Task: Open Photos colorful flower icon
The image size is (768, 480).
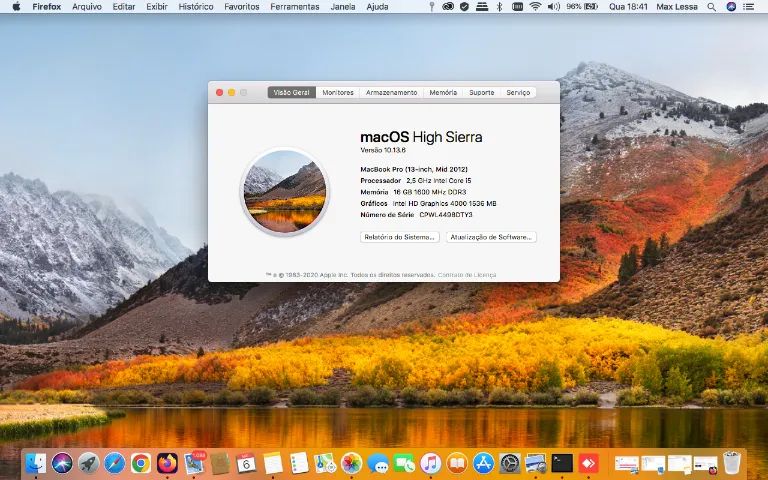Action: click(351, 463)
